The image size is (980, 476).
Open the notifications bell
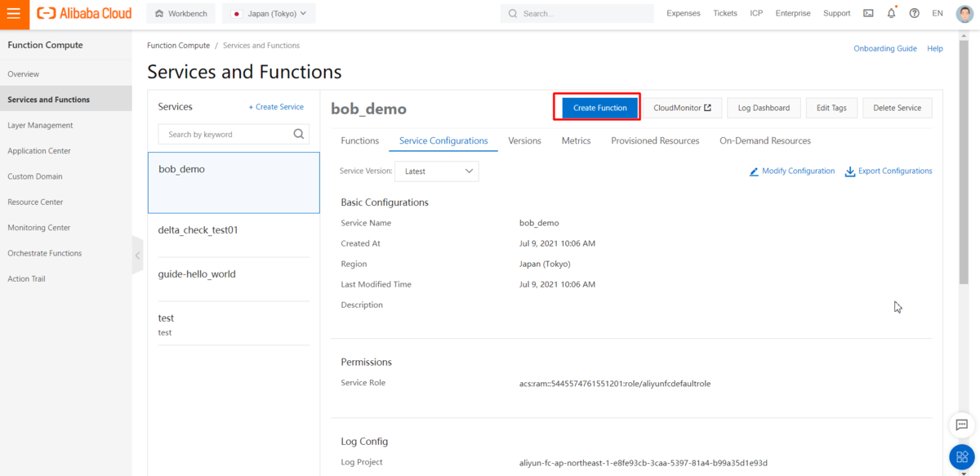(891, 13)
